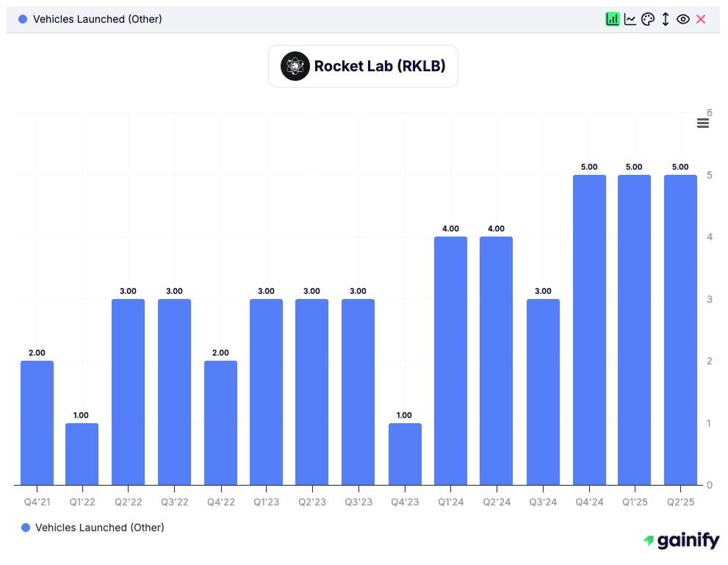Switch to line chart view
The height and width of the screenshot is (565, 728).
click(x=630, y=19)
